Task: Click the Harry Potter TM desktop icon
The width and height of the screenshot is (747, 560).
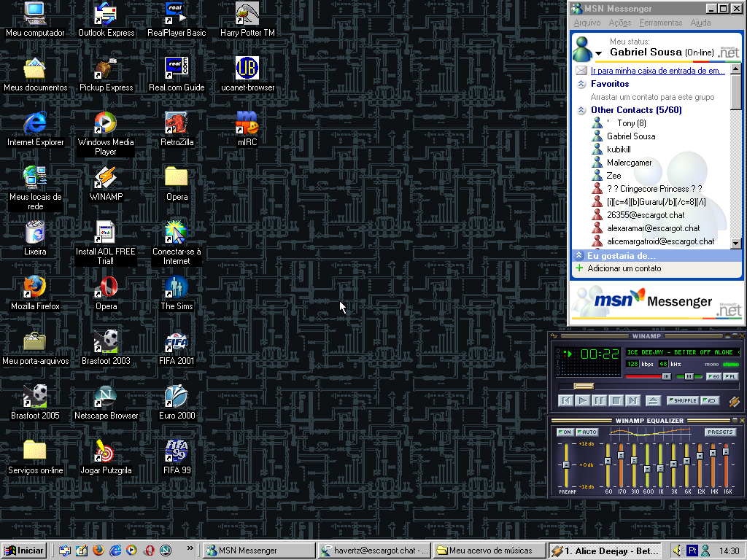Action: click(247, 19)
